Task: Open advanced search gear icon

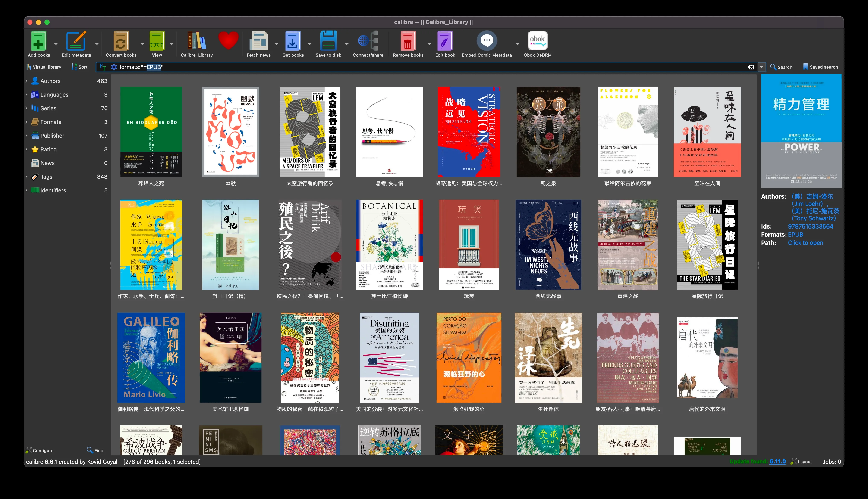Action: (x=114, y=67)
